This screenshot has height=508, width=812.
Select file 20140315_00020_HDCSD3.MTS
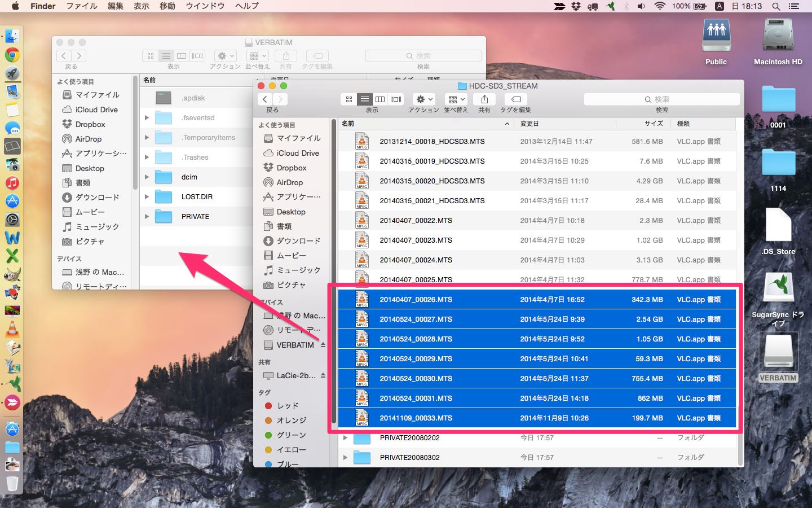click(x=432, y=181)
